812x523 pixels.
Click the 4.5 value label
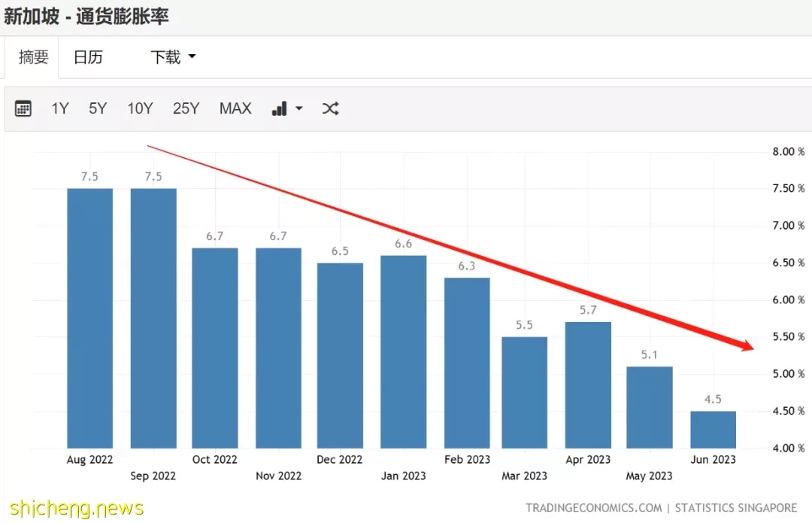tap(713, 399)
